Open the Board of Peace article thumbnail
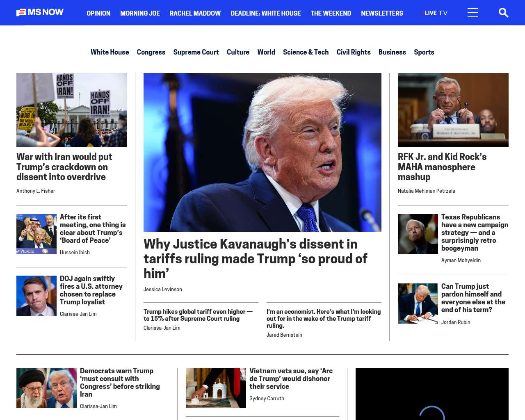Viewport: 525px width, 420px height. click(37, 234)
